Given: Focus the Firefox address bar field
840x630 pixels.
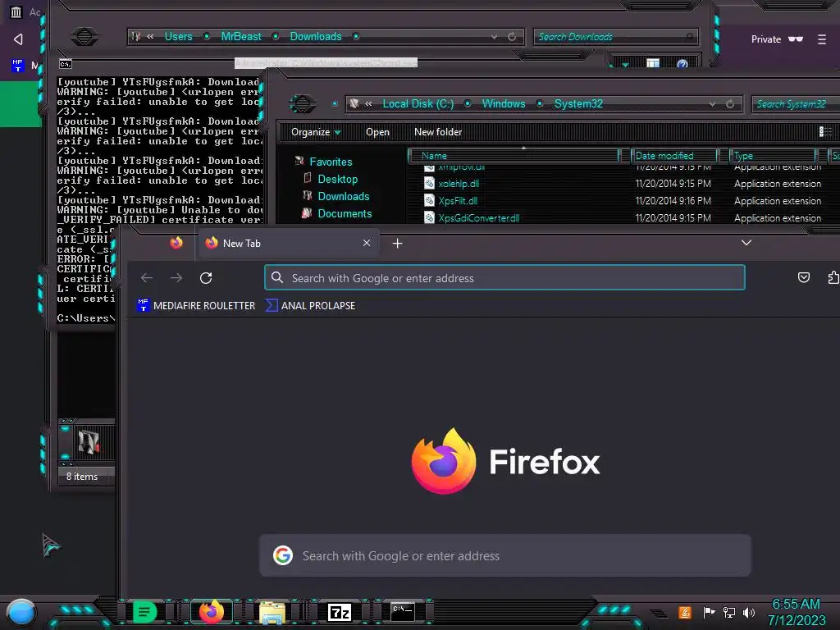Looking at the screenshot, I should click(x=504, y=278).
